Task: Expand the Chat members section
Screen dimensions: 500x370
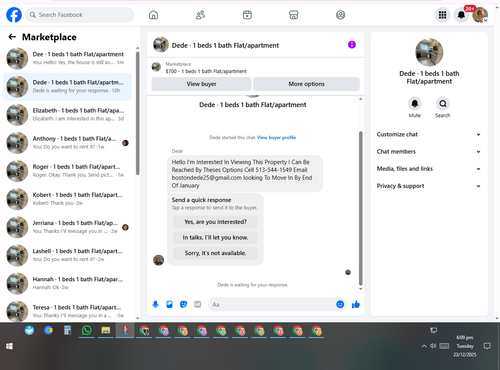Action: (x=429, y=152)
